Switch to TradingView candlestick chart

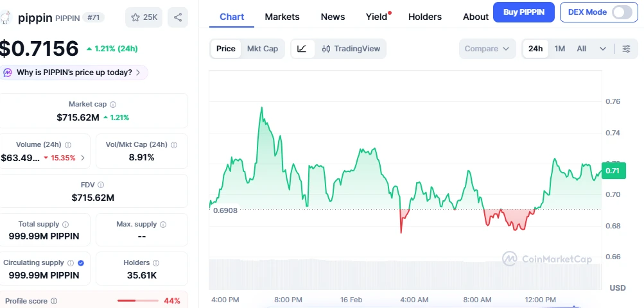[351, 49]
